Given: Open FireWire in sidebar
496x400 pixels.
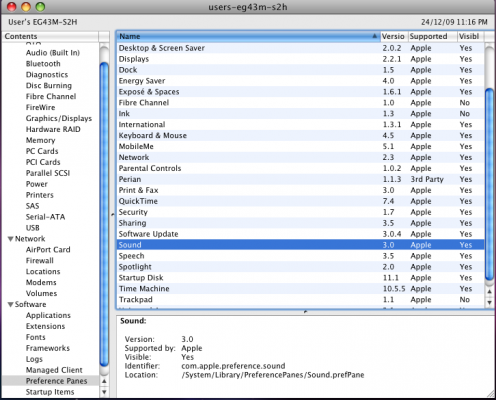Looking at the screenshot, I should click(x=40, y=107).
